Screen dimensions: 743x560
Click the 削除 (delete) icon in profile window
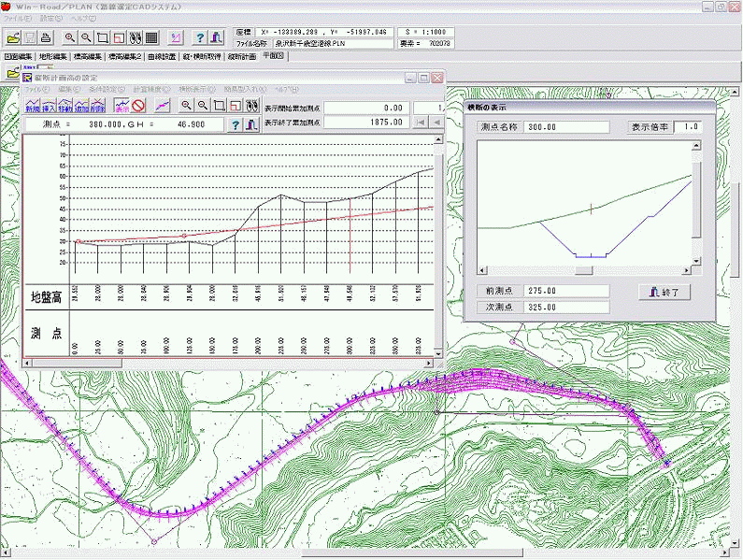96,106
